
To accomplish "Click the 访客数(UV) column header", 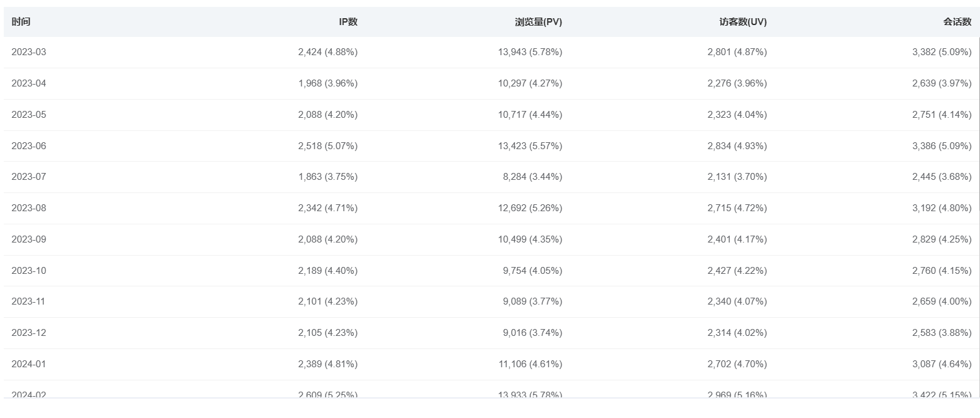I will pyautogui.click(x=743, y=22).
